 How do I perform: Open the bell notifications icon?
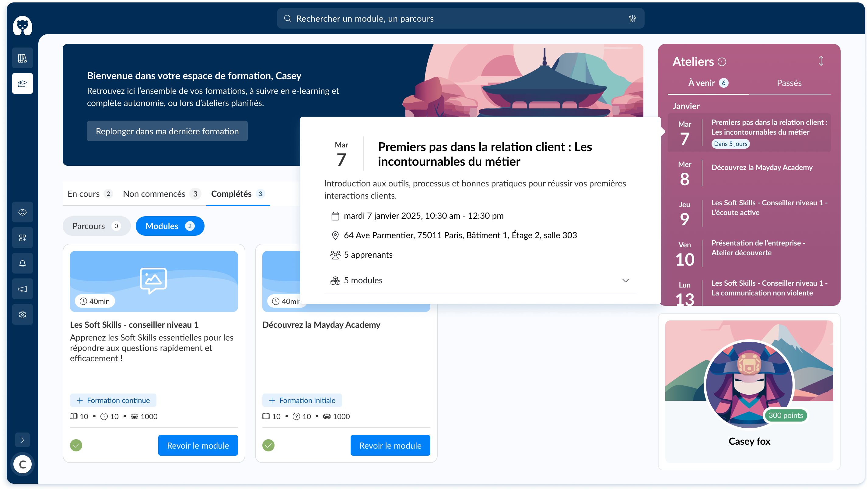[x=22, y=263]
